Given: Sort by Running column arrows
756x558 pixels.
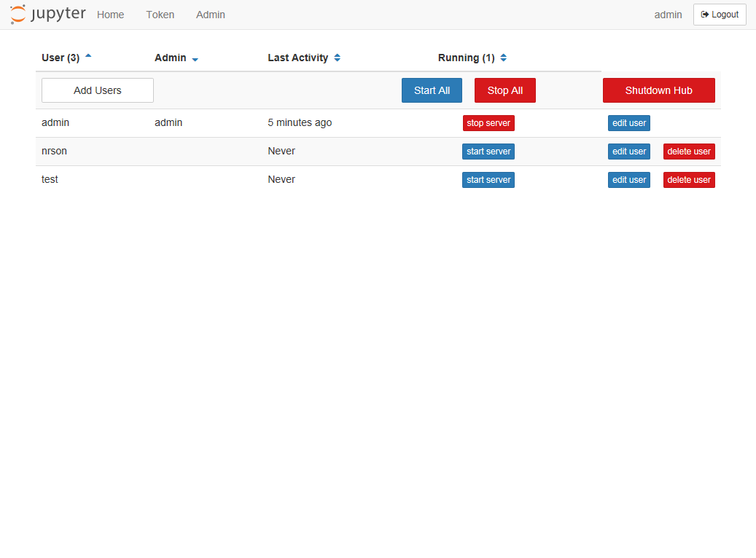Looking at the screenshot, I should pos(503,58).
